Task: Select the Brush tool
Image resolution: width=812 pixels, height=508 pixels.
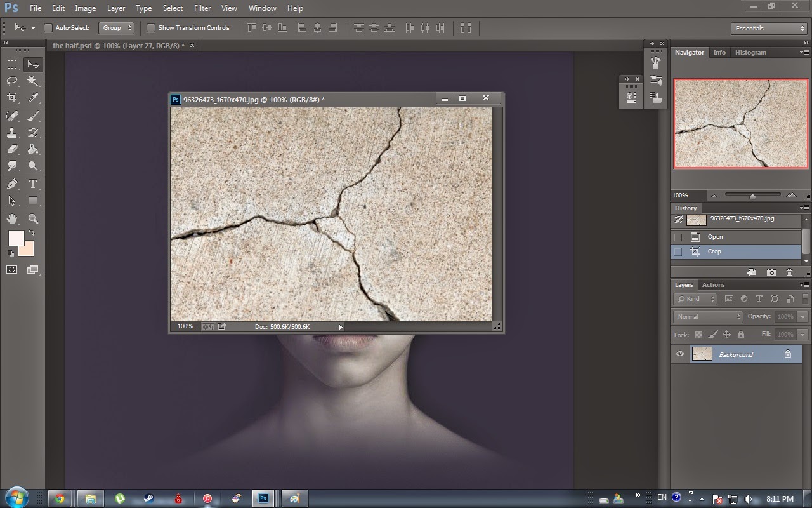Action: point(33,116)
